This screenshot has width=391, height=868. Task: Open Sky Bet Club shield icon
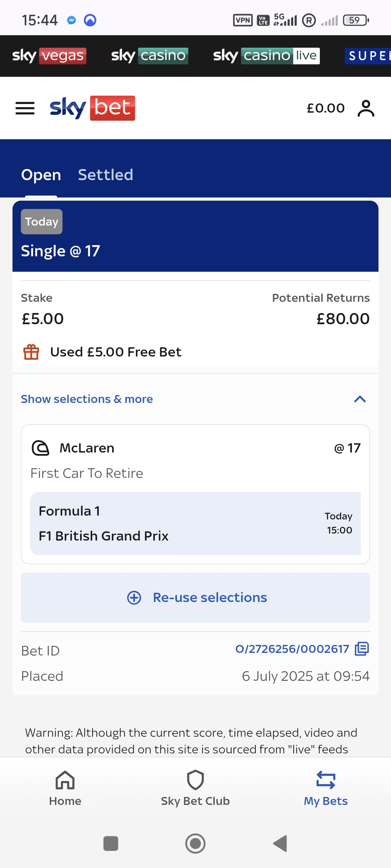(x=195, y=780)
